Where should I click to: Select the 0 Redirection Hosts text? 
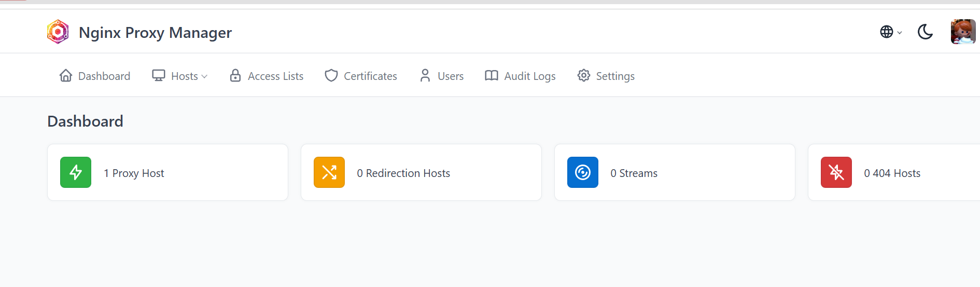(x=403, y=173)
